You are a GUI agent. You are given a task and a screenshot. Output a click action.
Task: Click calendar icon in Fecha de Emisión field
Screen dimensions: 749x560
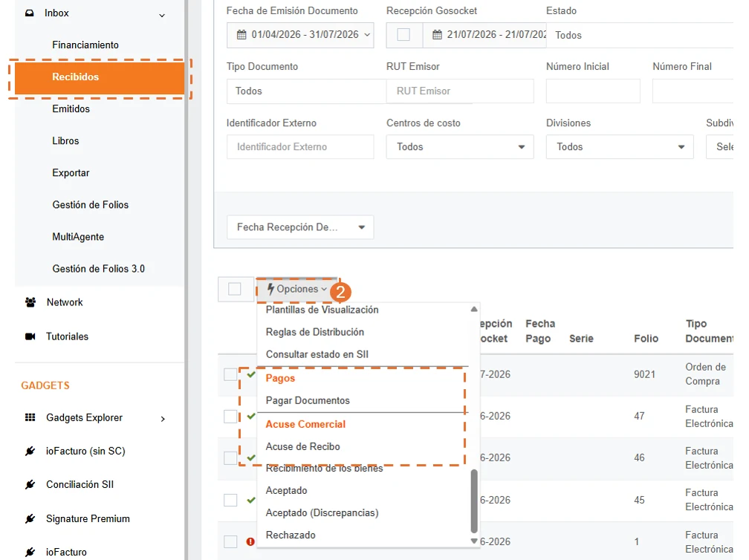coord(241,34)
